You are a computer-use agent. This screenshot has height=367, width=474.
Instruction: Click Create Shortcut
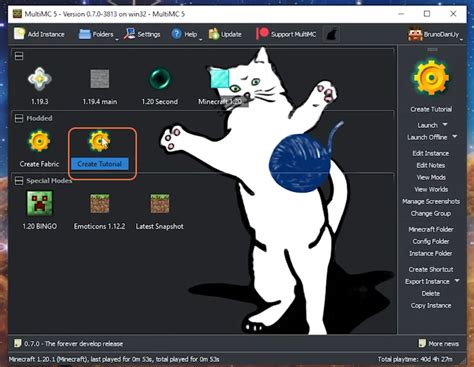click(x=431, y=269)
